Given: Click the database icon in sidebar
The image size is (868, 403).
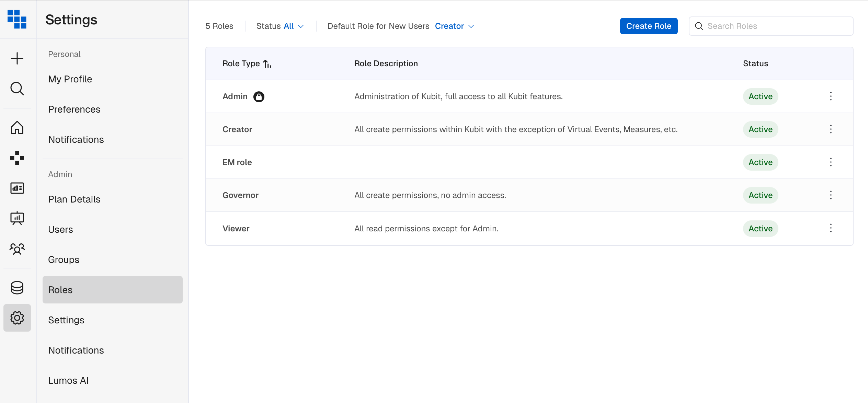Looking at the screenshot, I should [17, 288].
